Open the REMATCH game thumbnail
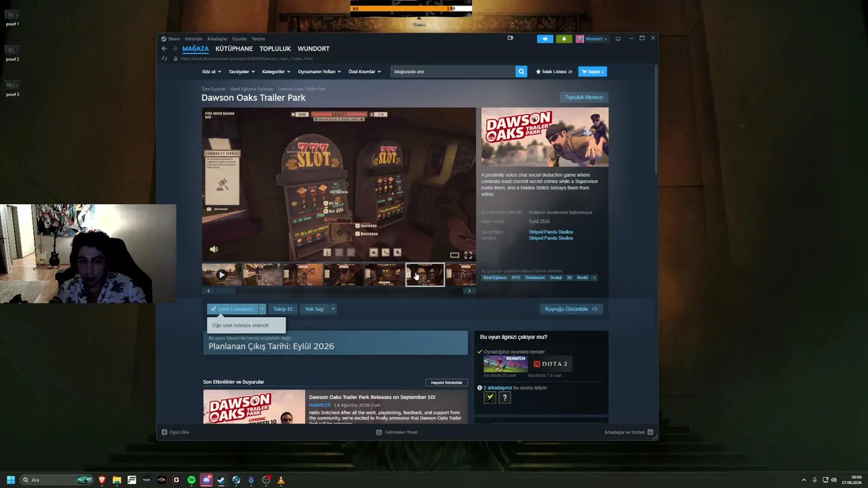 coord(505,363)
